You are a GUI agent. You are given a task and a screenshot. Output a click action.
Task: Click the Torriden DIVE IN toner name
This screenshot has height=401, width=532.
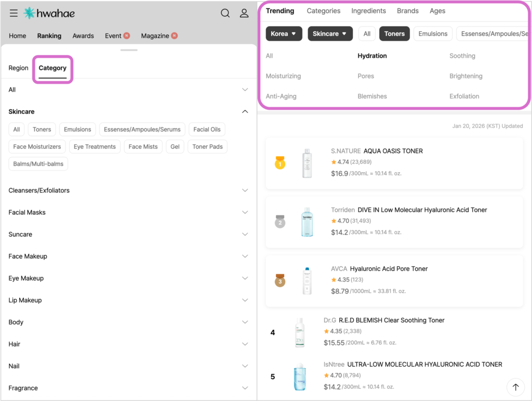pyautogui.click(x=422, y=210)
